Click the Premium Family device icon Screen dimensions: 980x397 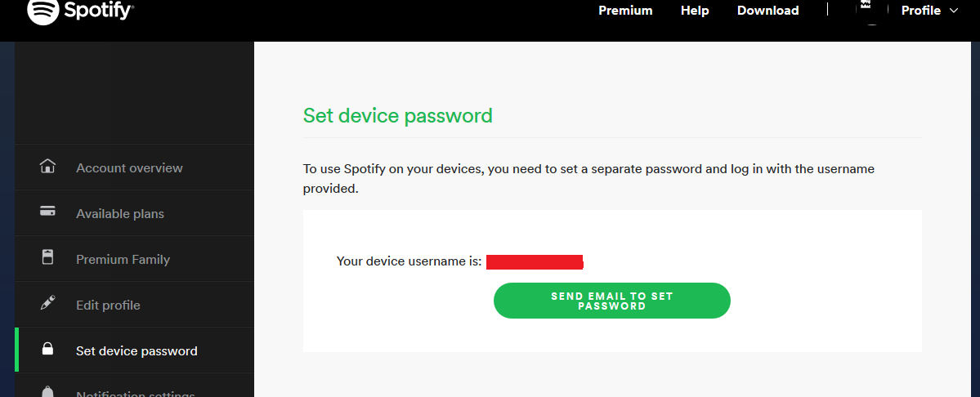[x=47, y=257]
